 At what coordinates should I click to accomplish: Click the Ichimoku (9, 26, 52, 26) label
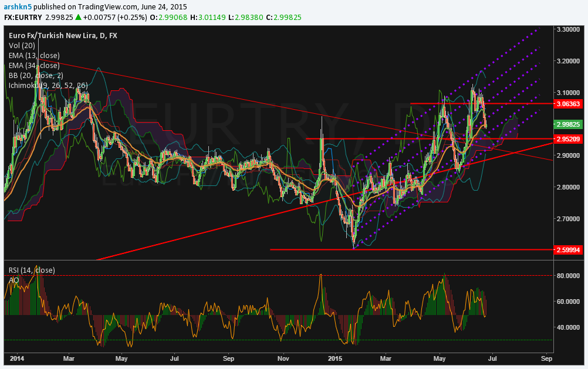pos(48,85)
